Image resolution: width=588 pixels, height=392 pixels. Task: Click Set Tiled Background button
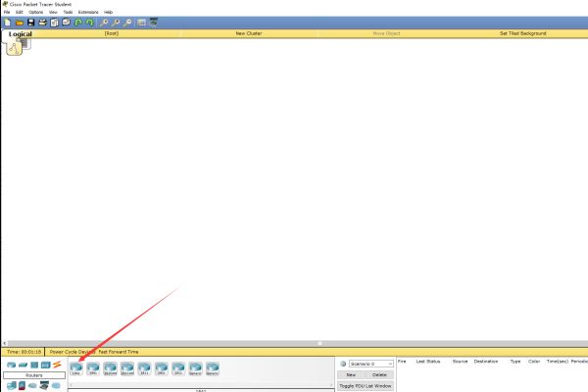tap(522, 33)
